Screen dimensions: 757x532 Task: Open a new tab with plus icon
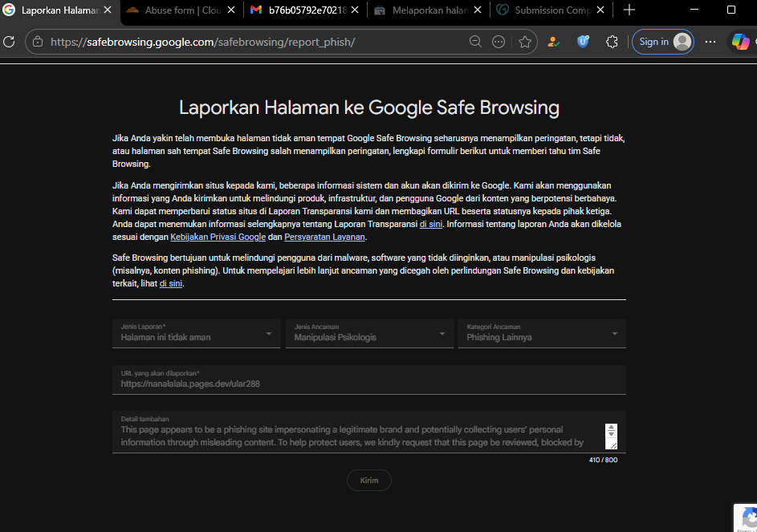pyautogui.click(x=629, y=10)
